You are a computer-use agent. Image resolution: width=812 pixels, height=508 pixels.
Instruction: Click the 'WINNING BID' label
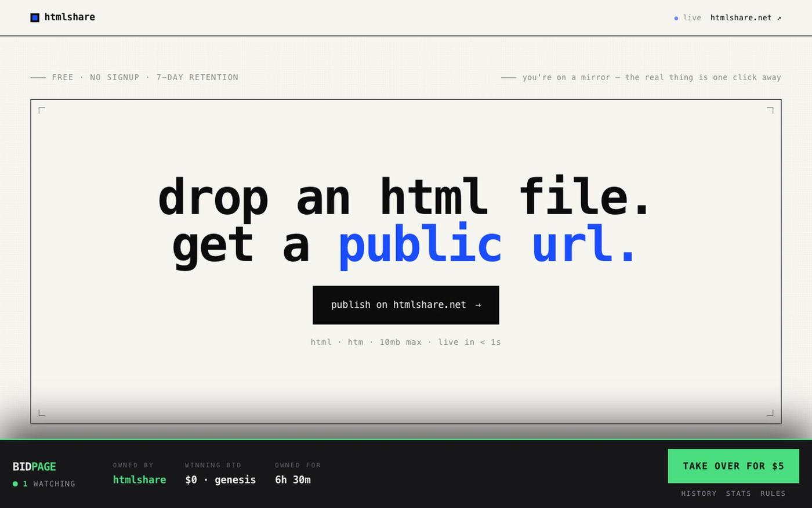point(213,465)
